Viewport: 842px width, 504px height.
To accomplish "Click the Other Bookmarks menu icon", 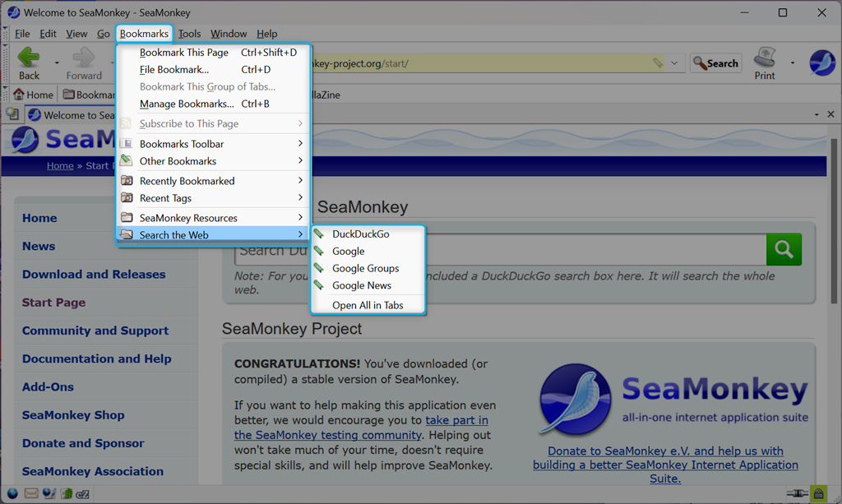I will point(126,160).
